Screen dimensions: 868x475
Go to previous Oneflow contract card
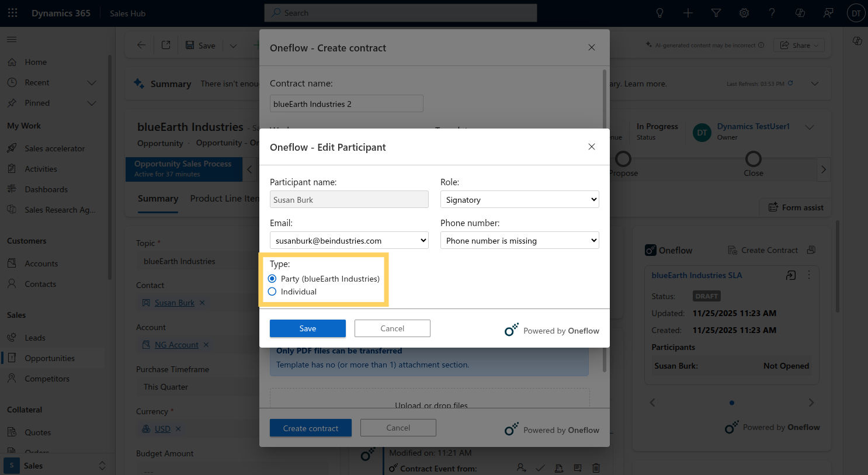click(652, 403)
